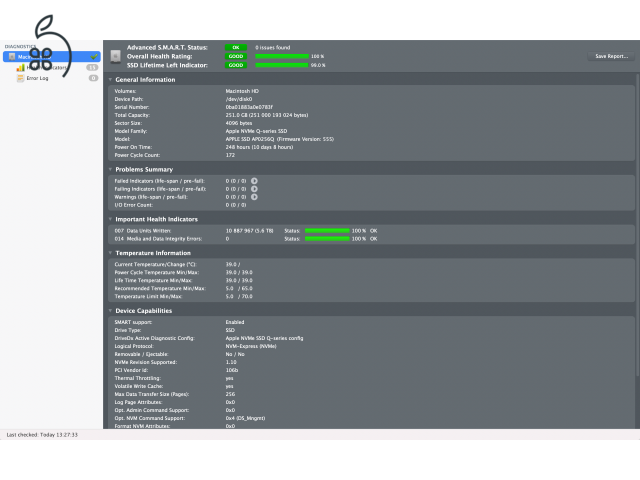Click the GOOD badge for Overall Health Rating

pyautogui.click(x=236, y=56)
